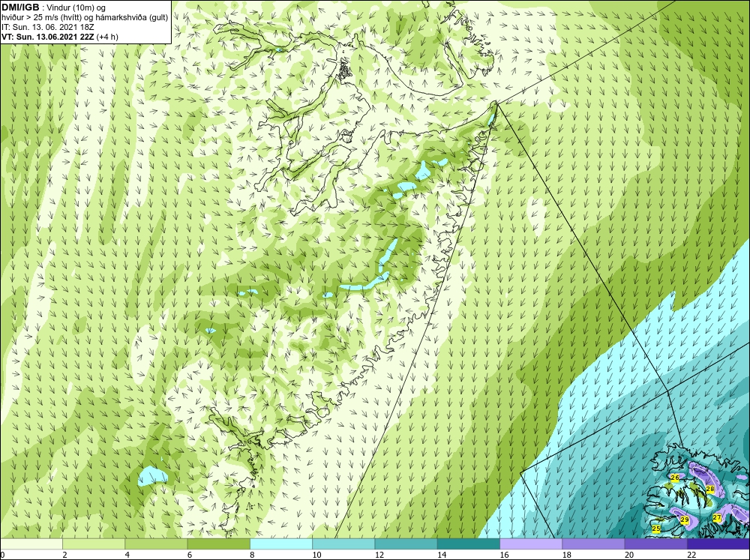Click the legend scale number 2

(x=64, y=555)
